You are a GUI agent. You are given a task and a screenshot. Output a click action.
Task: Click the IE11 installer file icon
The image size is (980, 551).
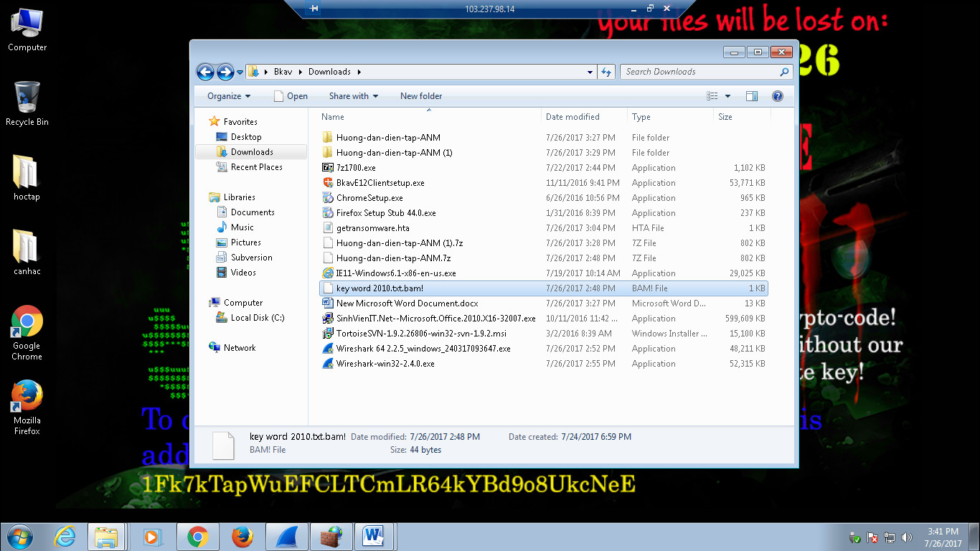click(x=328, y=273)
